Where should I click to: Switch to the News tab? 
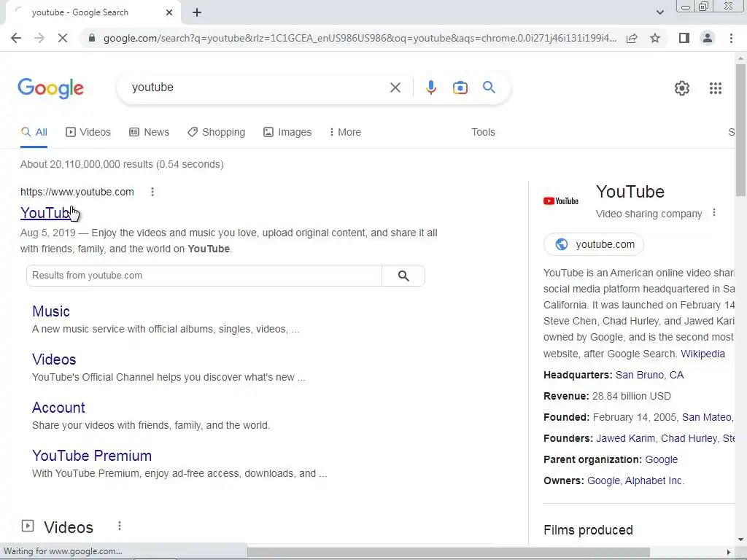pos(149,133)
